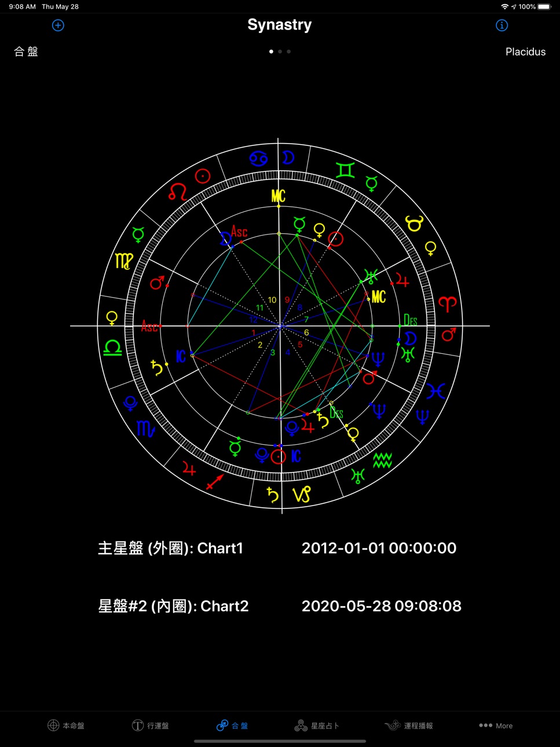Select the first page indicator dot
Image resolution: width=560 pixels, height=747 pixels.
click(x=271, y=52)
